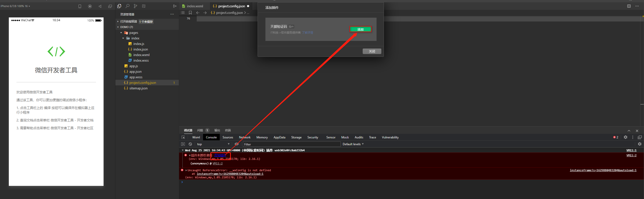This screenshot has height=199, width=644.
Task: Open the Sources devtools tab
Action: point(228,137)
